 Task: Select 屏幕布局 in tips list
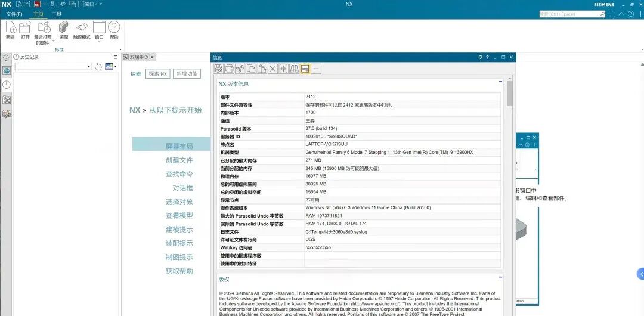[179, 146]
